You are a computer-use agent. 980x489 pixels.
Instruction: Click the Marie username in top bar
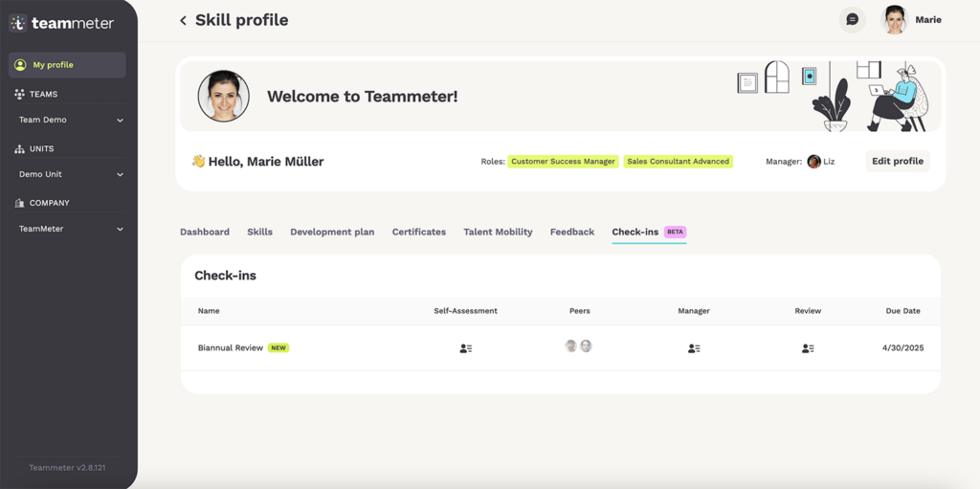point(928,20)
